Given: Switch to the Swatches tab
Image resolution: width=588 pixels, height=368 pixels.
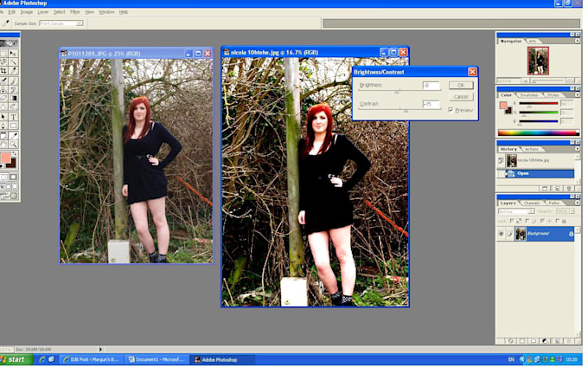Looking at the screenshot, I should pos(529,95).
